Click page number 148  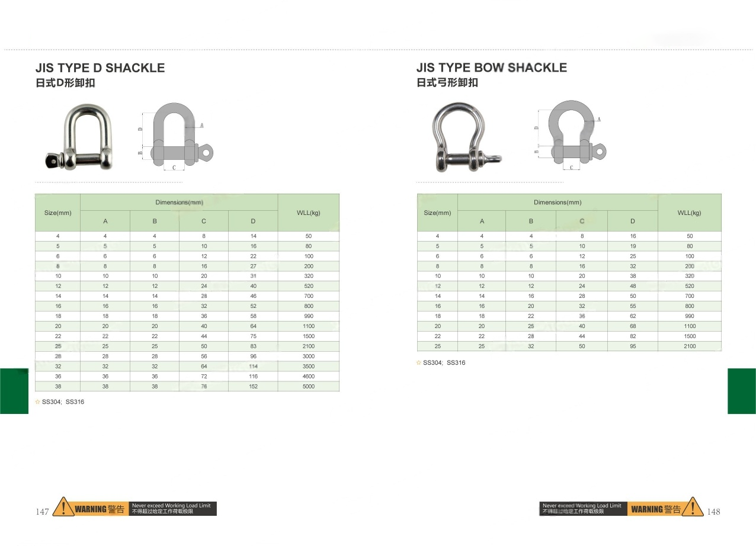click(x=713, y=512)
